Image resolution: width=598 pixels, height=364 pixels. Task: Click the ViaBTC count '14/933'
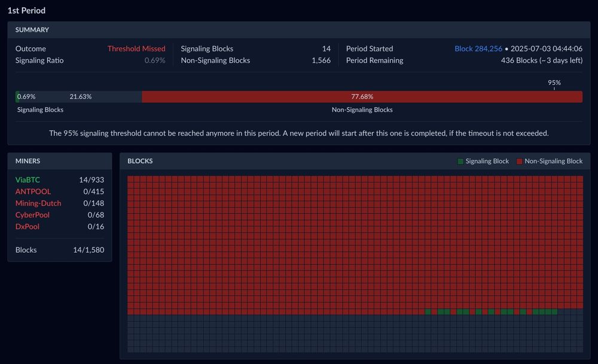click(x=91, y=179)
